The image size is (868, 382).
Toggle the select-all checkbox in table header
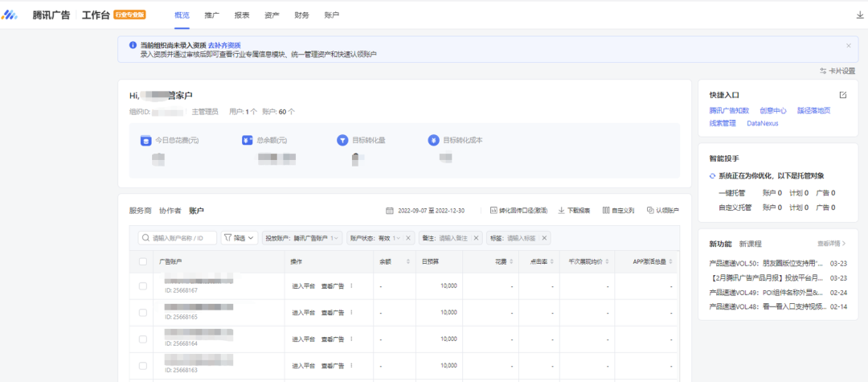(143, 261)
